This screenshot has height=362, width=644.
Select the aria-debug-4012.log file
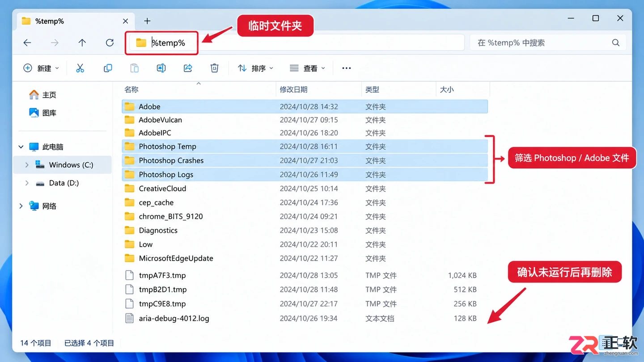[x=305, y=319]
